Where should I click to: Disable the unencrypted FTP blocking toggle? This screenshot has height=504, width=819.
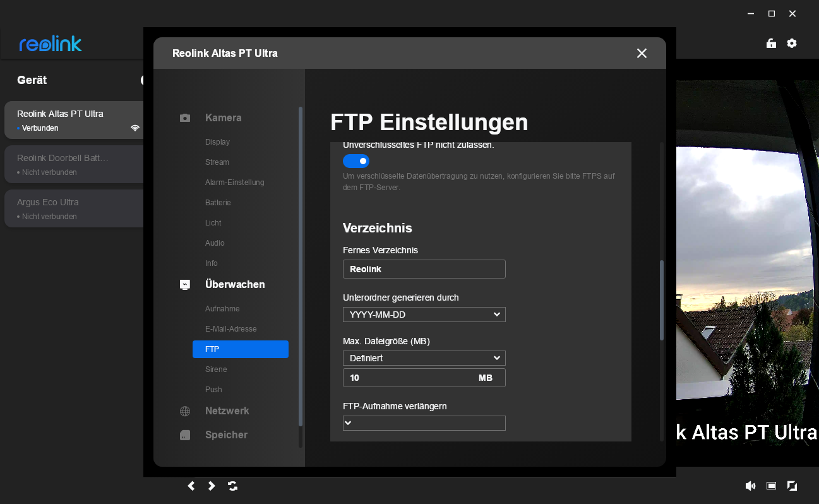tap(356, 161)
